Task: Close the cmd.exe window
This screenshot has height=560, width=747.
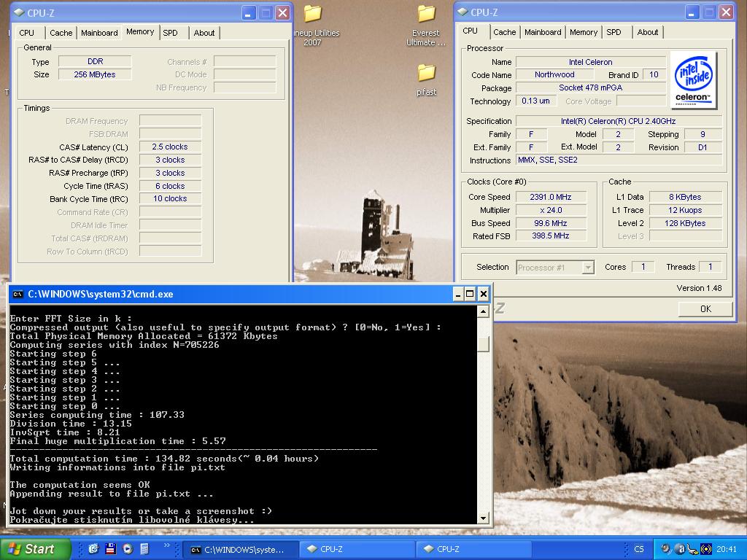Action: point(483,295)
